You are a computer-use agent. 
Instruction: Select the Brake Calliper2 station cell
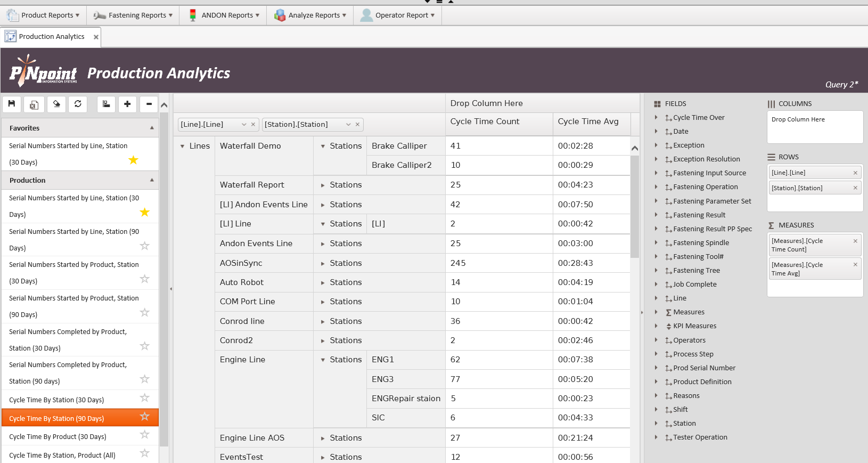click(x=406, y=165)
